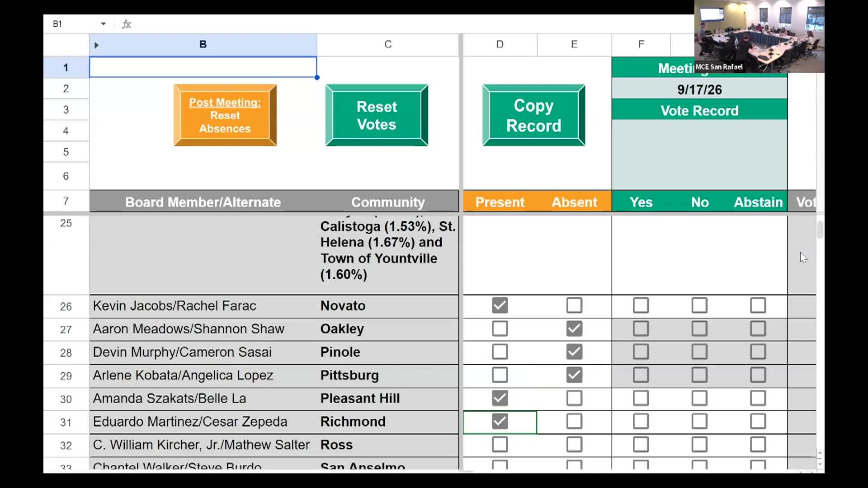Click the Eduardo Martinez/Cesar Zepeda name cell

203,422
